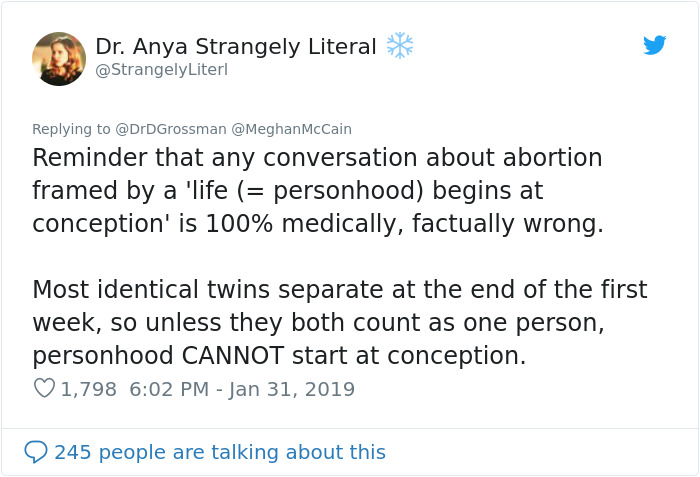This screenshot has width=700, height=477.
Task: Open "245 people are talking about this"
Action: pyautogui.click(x=220, y=452)
